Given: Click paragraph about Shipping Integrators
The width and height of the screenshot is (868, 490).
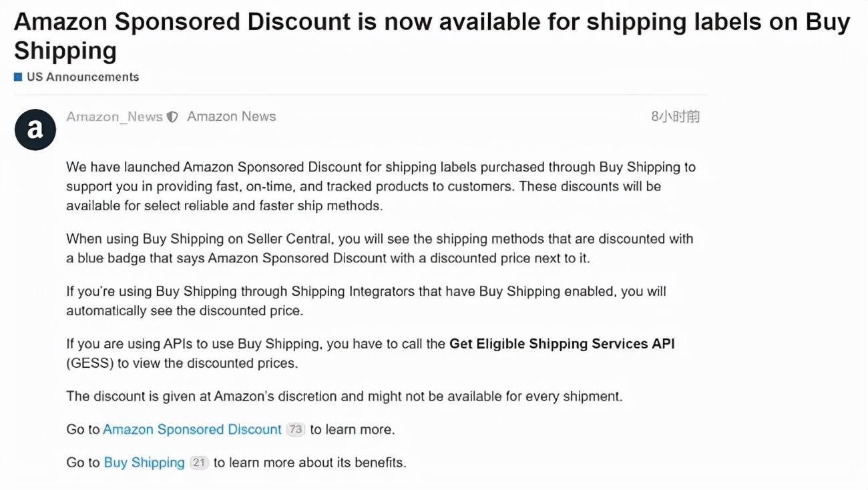Looking at the screenshot, I should pyautogui.click(x=366, y=301).
